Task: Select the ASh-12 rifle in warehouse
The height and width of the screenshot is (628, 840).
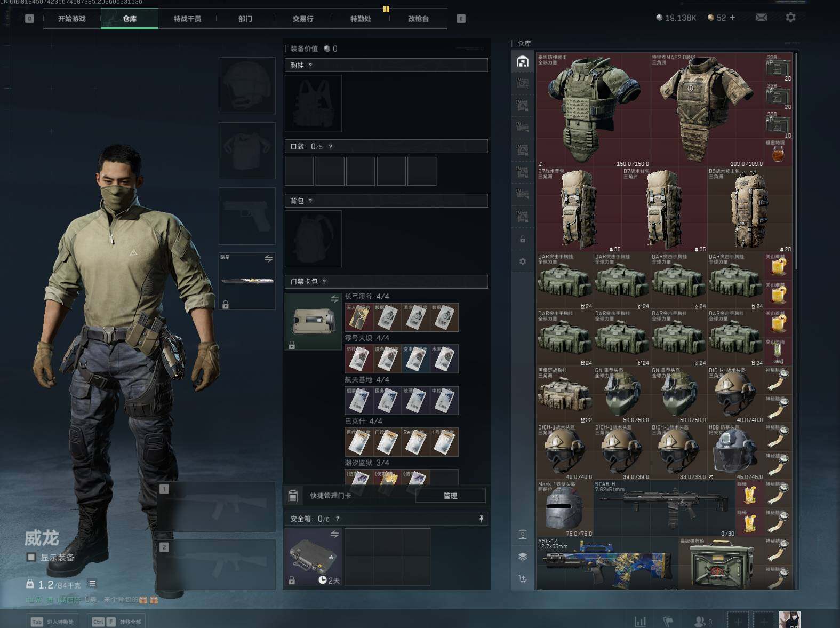Action: [x=607, y=563]
